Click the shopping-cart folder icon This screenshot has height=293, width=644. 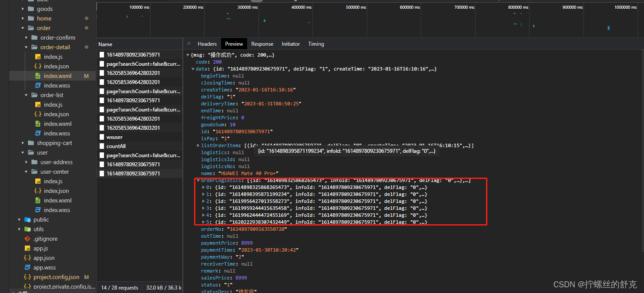(x=31, y=143)
